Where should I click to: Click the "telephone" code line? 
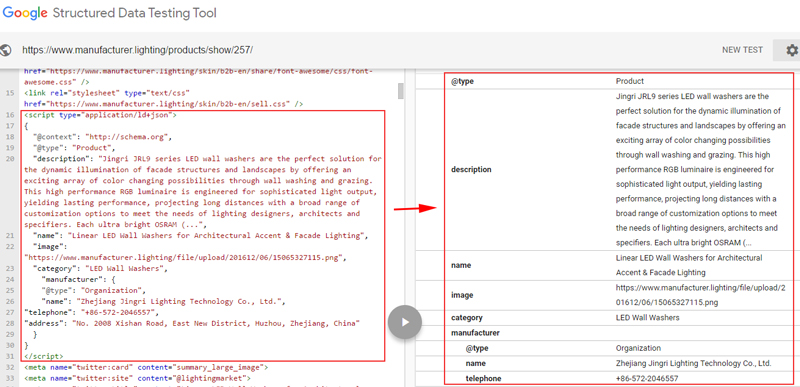pos(91,312)
